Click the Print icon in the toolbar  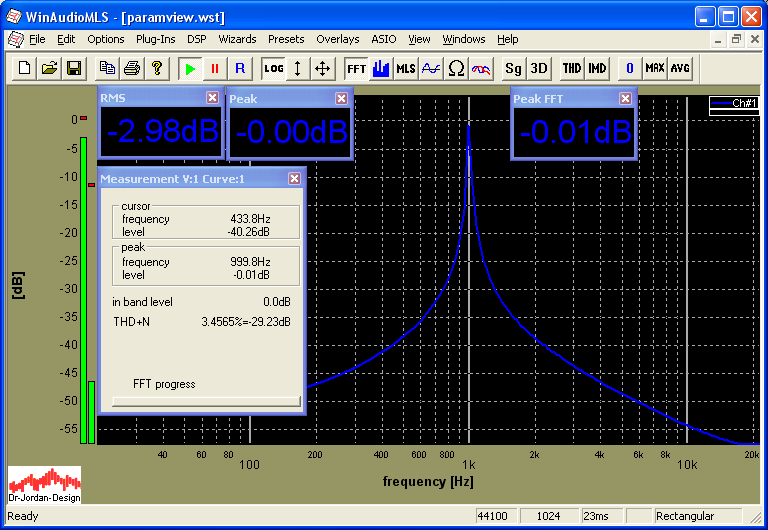tap(131, 68)
